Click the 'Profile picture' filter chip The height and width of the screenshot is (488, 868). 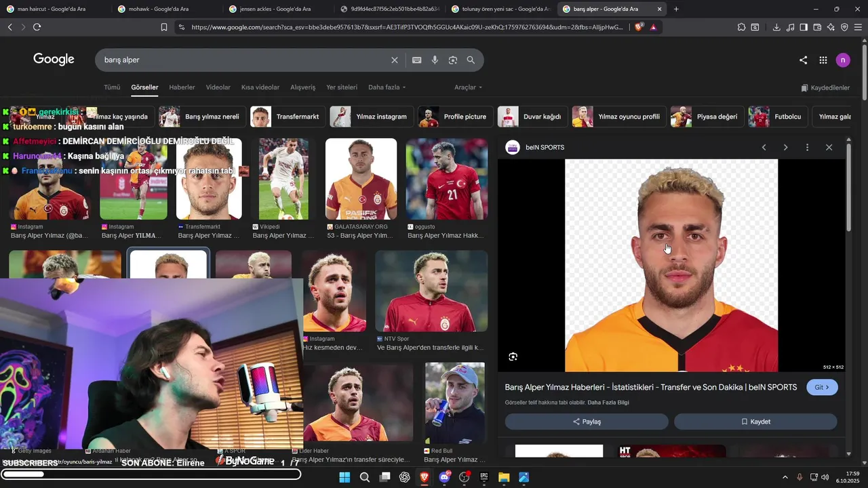tap(455, 117)
